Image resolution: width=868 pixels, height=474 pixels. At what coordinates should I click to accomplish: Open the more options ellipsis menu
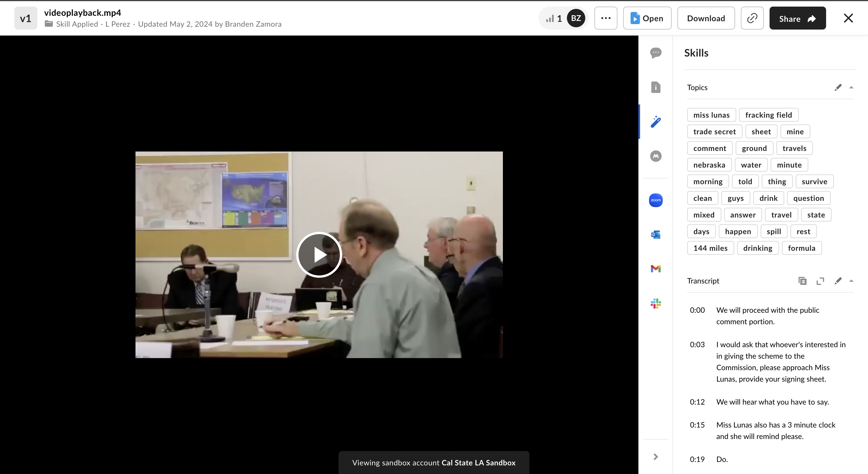click(606, 18)
